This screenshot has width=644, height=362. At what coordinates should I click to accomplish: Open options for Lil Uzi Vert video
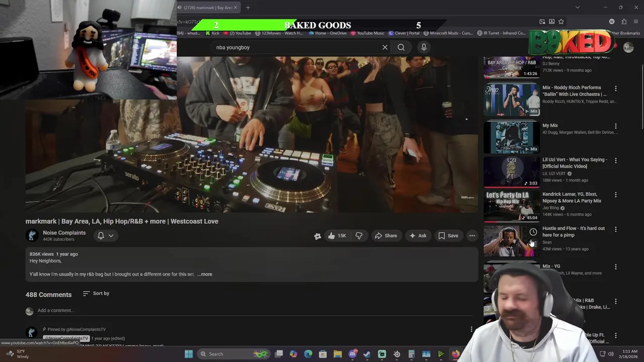pyautogui.click(x=615, y=160)
